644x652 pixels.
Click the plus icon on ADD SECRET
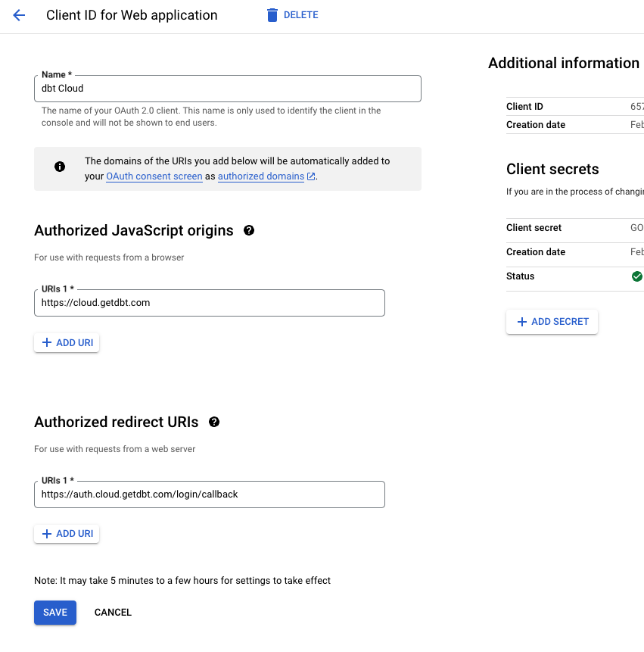pos(523,321)
